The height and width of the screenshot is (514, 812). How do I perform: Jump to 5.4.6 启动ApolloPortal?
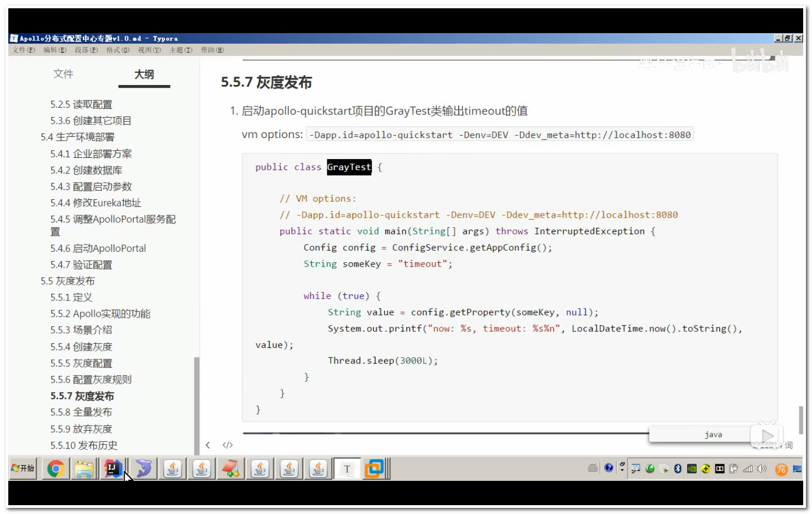[98, 248]
